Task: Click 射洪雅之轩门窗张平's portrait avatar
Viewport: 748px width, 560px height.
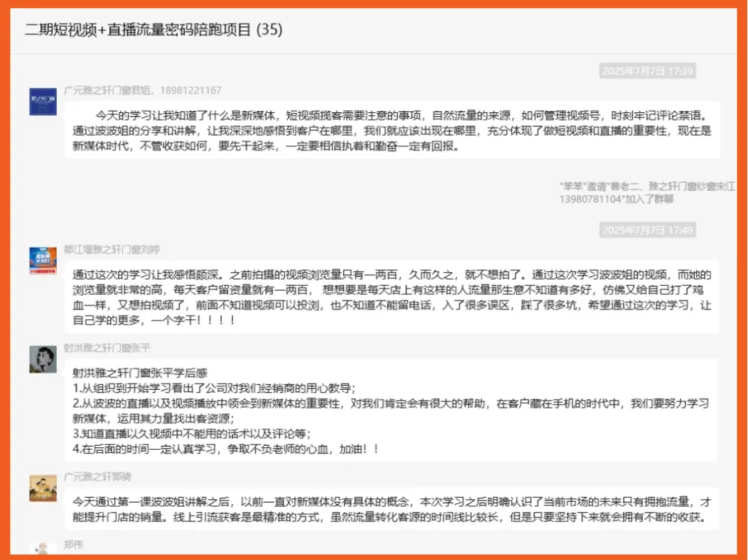Action: click(43, 359)
